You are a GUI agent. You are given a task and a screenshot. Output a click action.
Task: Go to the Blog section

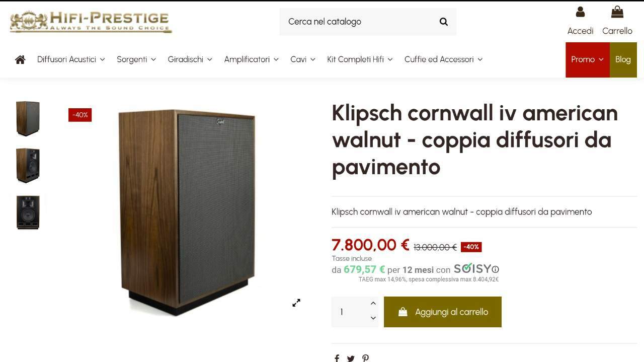(x=623, y=59)
